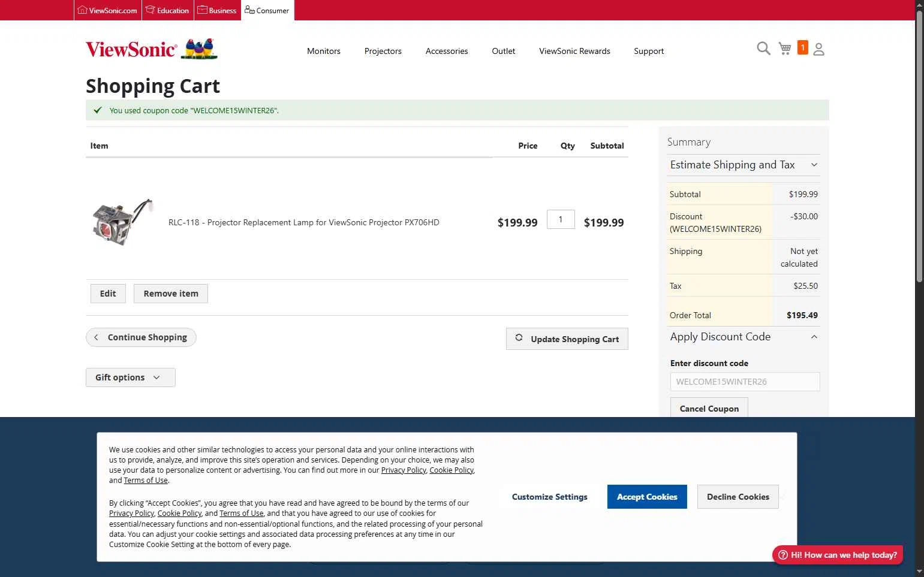Open the first Cookie Policy link

tap(452, 470)
